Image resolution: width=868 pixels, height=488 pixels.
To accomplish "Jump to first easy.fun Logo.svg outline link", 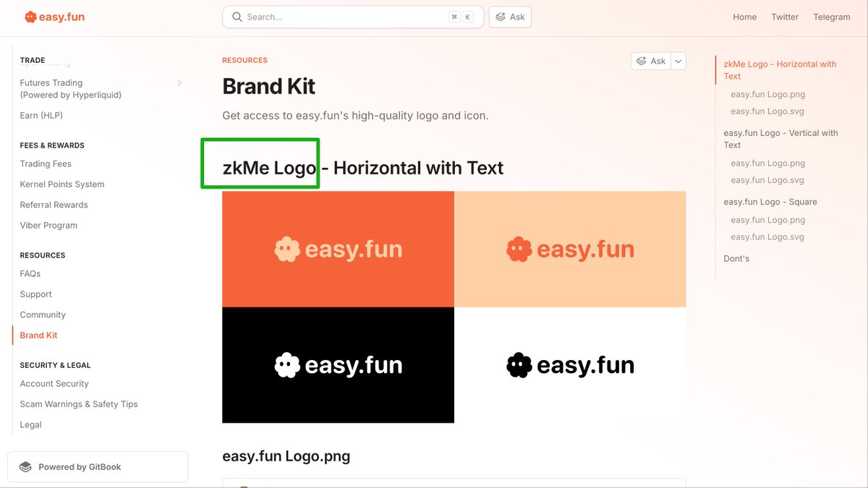I will (x=767, y=111).
